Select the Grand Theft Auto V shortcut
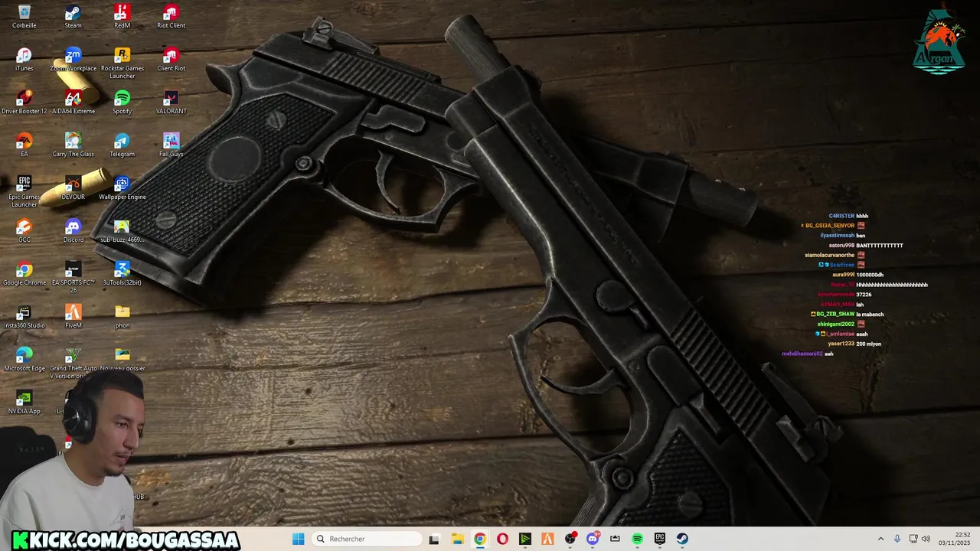This screenshot has height=551, width=980. 73,363
